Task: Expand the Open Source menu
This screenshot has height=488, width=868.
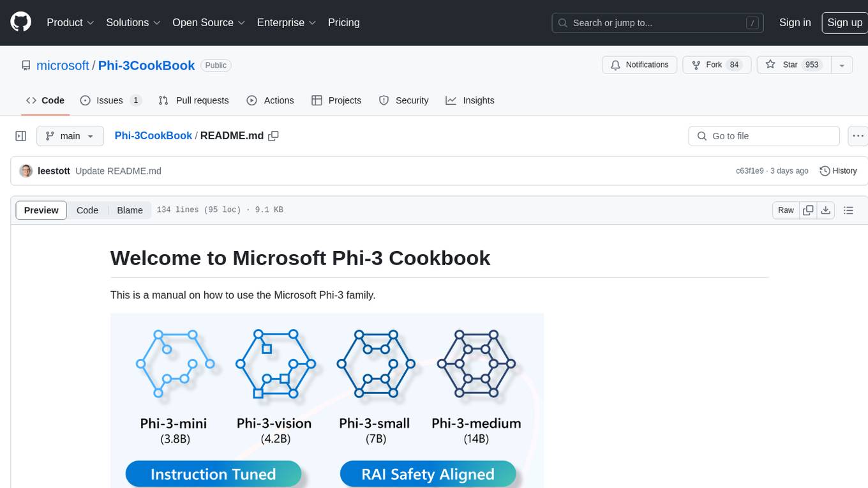Action: tap(209, 22)
